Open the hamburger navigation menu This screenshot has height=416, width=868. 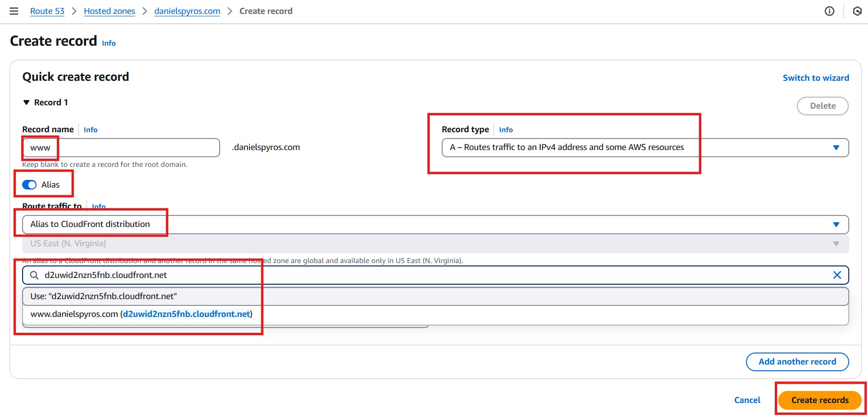[14, 11]
